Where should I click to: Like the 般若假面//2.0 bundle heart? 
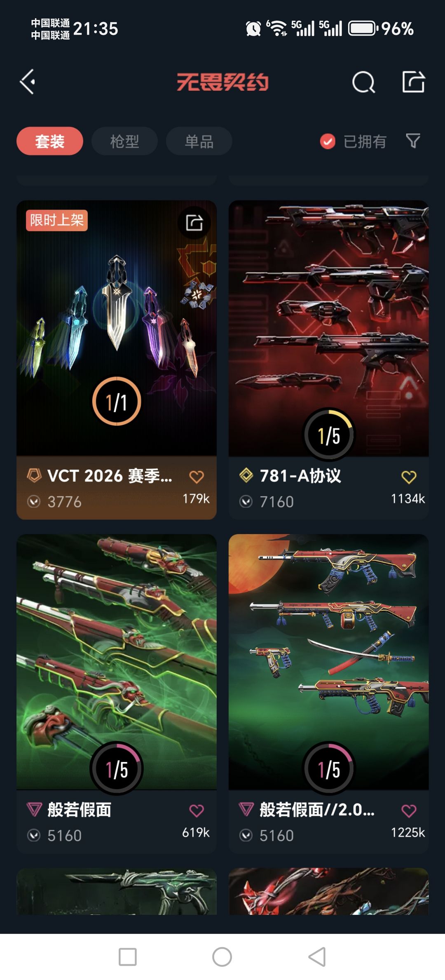point(409,811)
